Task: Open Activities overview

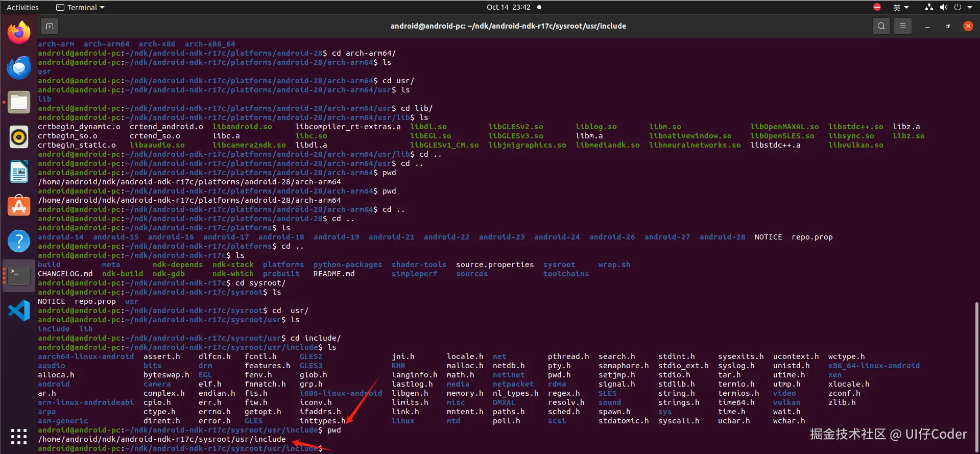Action: pyautogui.click(x=22, y=7)
